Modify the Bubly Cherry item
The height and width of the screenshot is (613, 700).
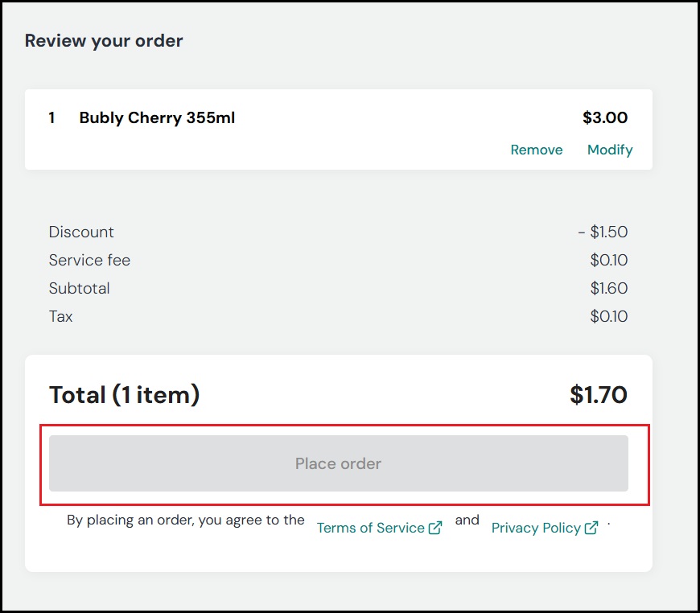(610, 150)
